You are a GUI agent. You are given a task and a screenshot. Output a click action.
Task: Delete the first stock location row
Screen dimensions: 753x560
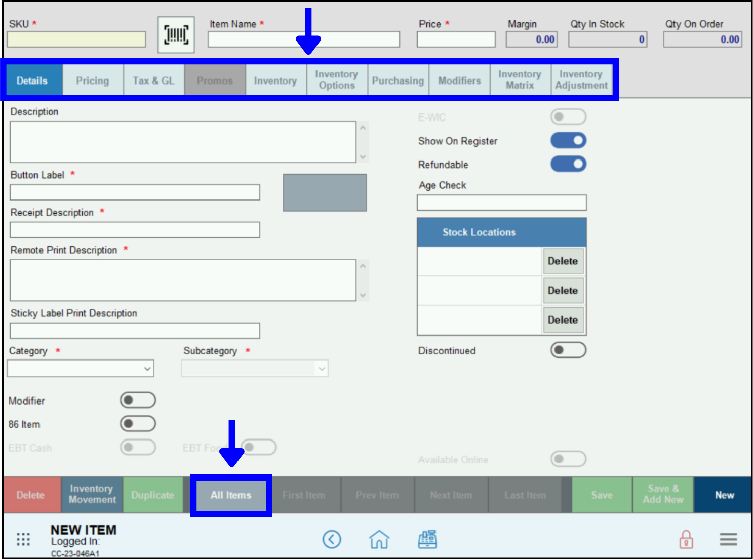point(563,261)
